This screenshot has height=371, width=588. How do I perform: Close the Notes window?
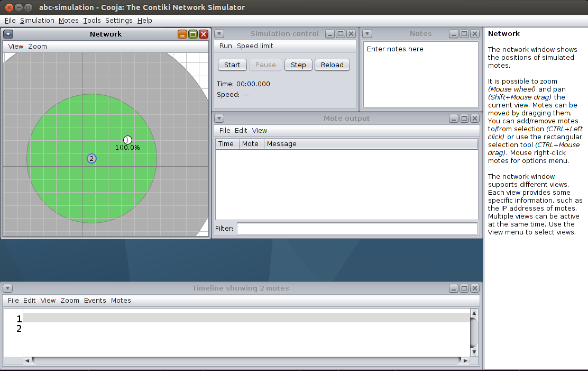click(475, 34)
